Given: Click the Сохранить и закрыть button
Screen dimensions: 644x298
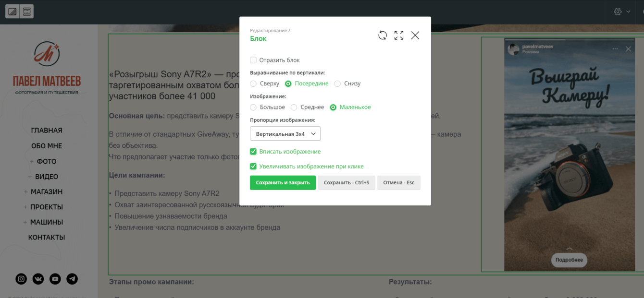Looking at the screenshot, I should pos(283,183).
